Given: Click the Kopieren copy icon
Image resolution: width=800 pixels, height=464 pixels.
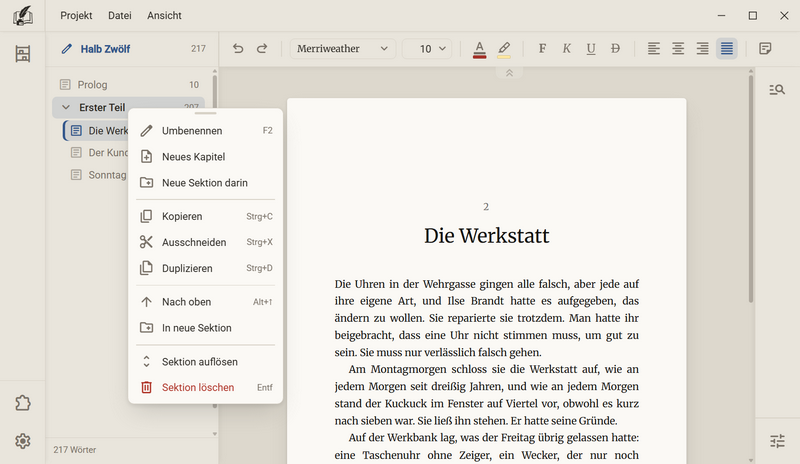Looking at the screenshot, I should (146, 216).
